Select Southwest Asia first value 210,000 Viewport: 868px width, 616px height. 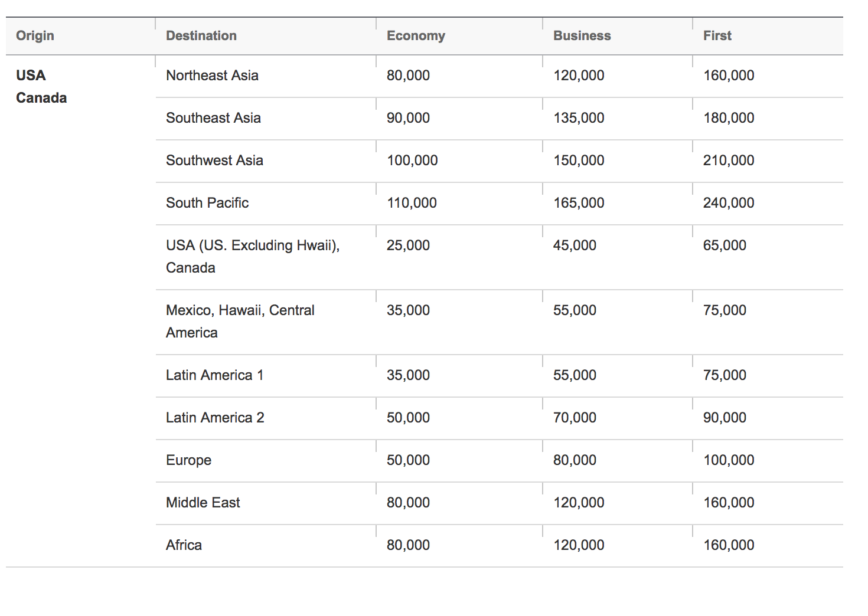(729, 160)
